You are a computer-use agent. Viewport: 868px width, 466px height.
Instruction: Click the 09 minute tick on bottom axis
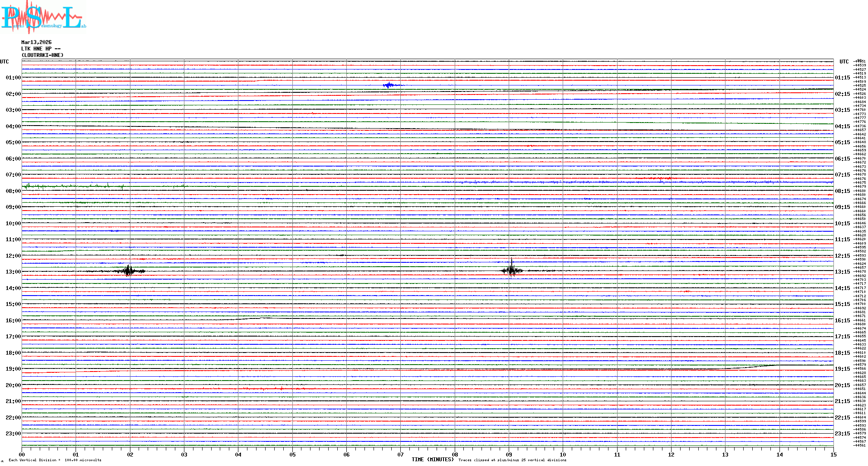(x=509, y=455)
